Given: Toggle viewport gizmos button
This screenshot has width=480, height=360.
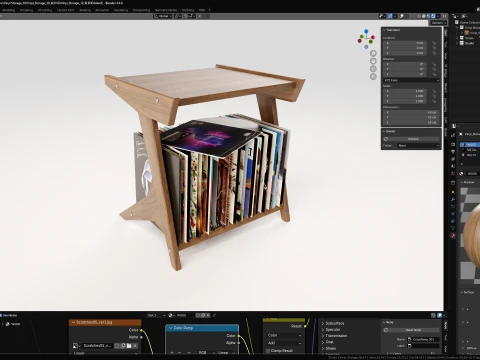Looking at the screenshot, I should [390, 16].
